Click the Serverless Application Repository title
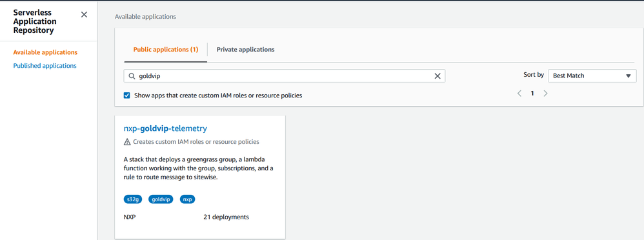 (35, 21)
